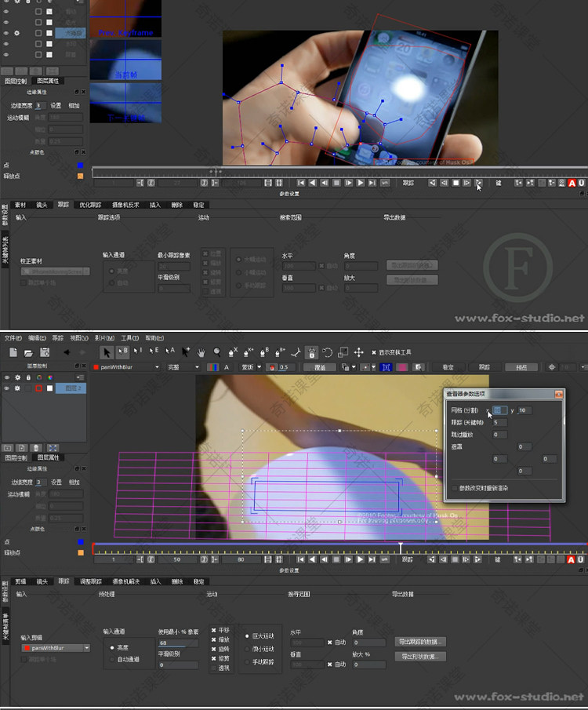The width and height of the screenshot is (588, 710).
Task: Click lower timeline playhead marker
Action: tap(400, 548)
